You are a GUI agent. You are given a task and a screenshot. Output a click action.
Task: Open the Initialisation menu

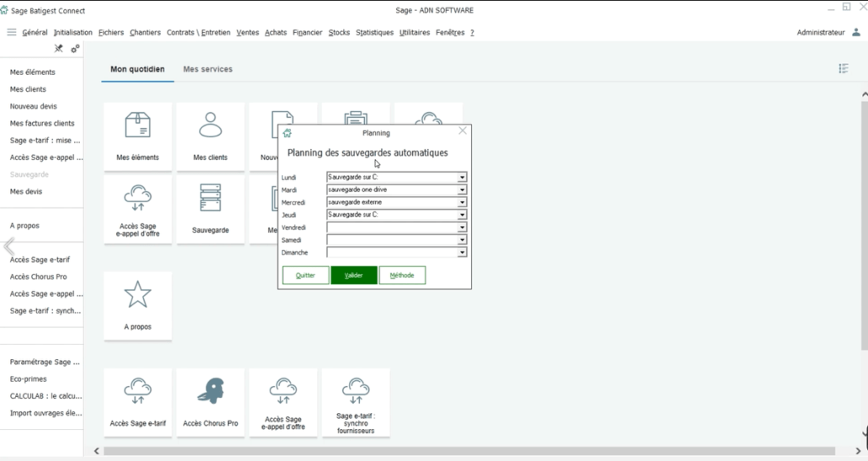pos(73,33)
